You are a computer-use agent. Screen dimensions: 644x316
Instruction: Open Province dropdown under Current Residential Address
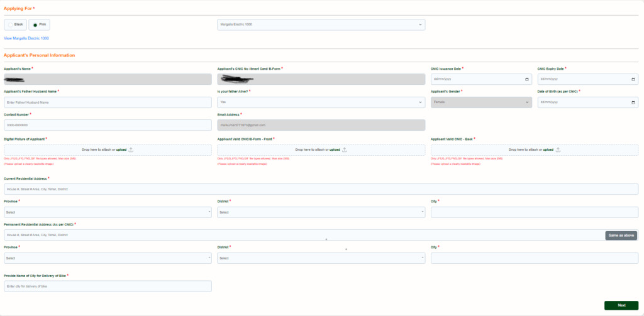(x=108, y=212)
